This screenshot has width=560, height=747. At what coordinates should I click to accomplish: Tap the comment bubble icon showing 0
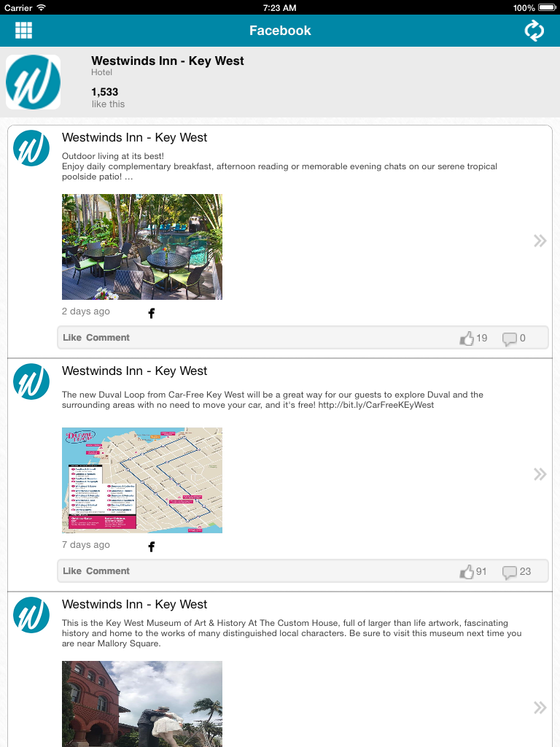click(509, 338)
